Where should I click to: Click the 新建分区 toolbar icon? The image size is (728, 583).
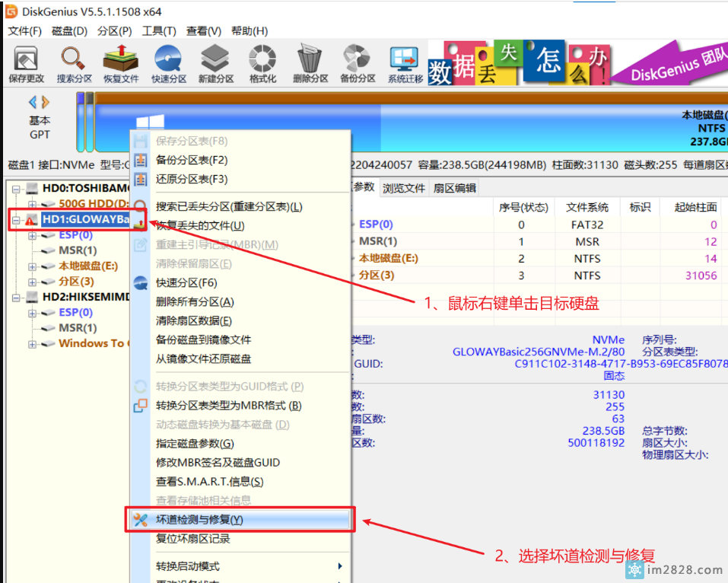pos(216,65)
